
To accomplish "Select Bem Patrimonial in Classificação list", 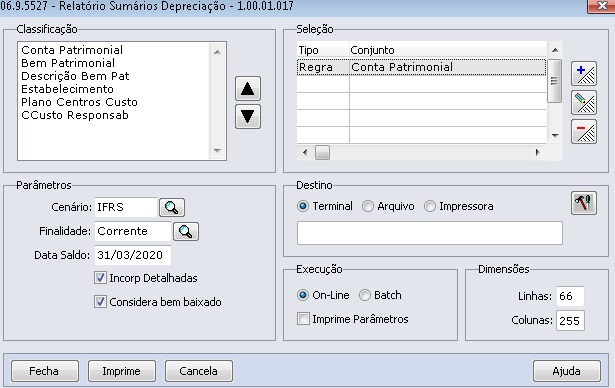I will point(68,63).
